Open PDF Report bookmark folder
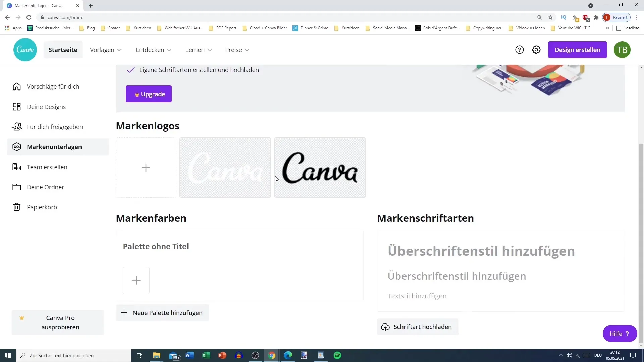This screenshot has height=362, width=644. click(x=223, y=28)
